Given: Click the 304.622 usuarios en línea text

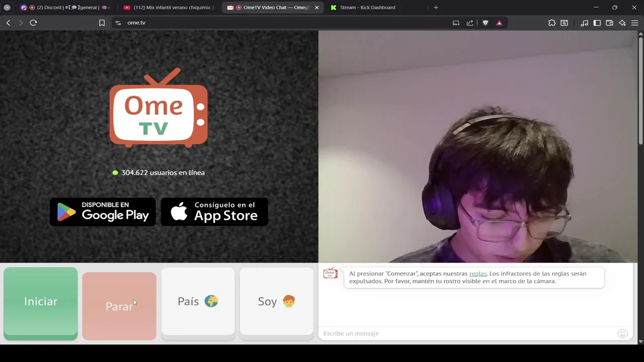Looking at the screenshot, I should point(163,172).
